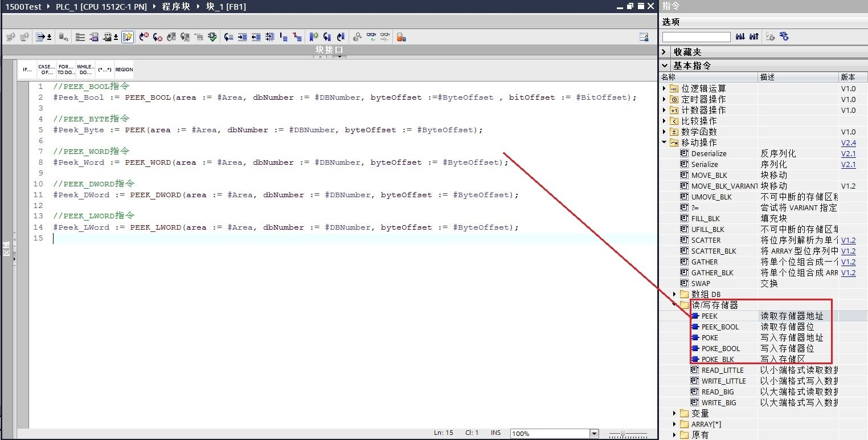Collapse the 基本指令 basic instructions section

664,66
